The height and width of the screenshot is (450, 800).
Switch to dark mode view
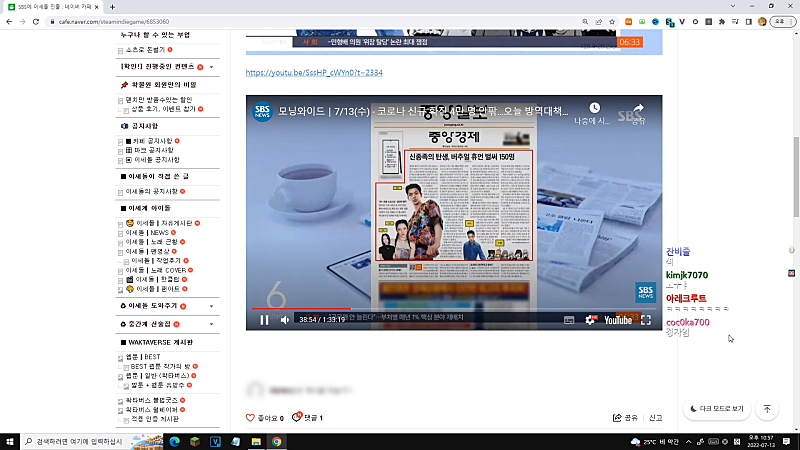click(717, 409)
